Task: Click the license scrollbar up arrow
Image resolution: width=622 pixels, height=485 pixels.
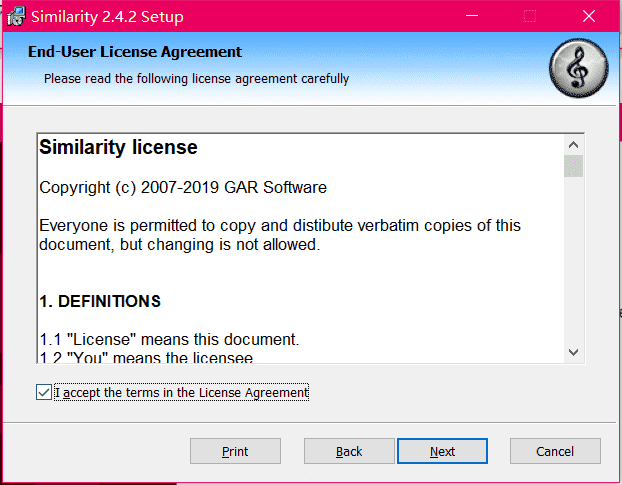Action: coord(573,145)
